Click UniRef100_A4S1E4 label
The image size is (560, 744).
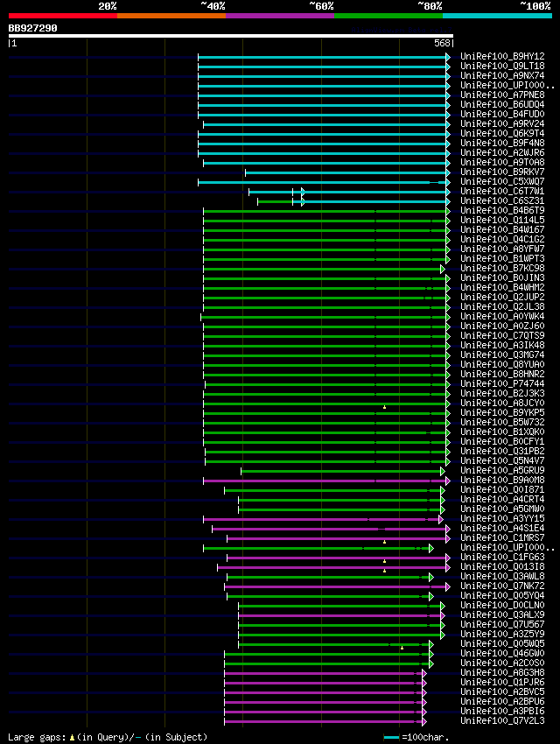coord(502,528)
